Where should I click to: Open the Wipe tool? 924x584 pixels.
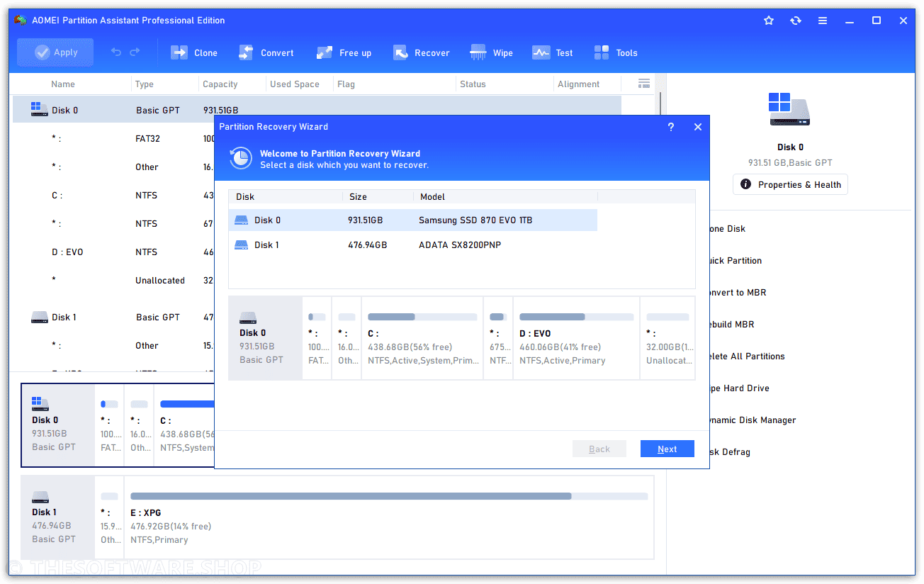[492, 52]
